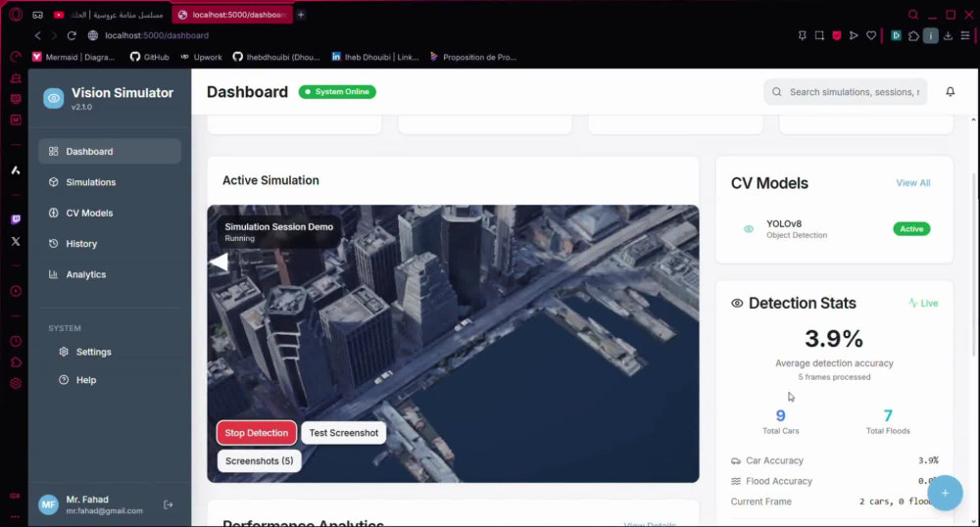The width and height of the screenshot is (980, 527).
Task: Focus the search simulations input field
Action: 845,92
